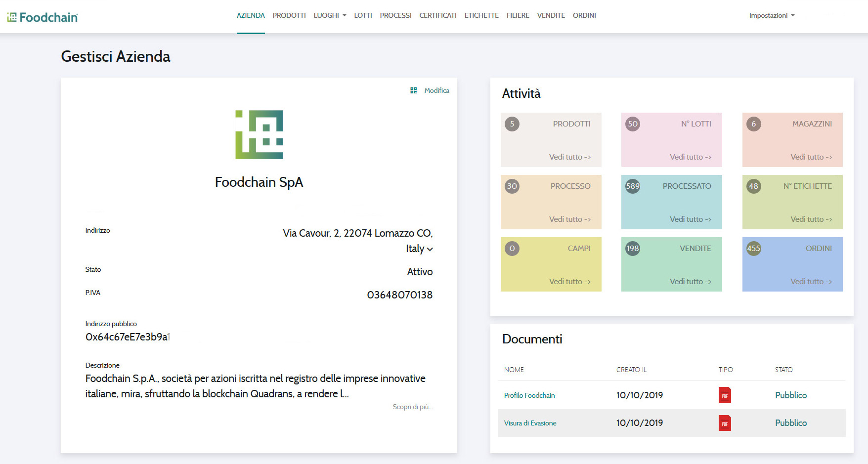Screen dimensions: 868x464
Task: Click the Gestisci Azienda page title
Action: click(116, 57)
